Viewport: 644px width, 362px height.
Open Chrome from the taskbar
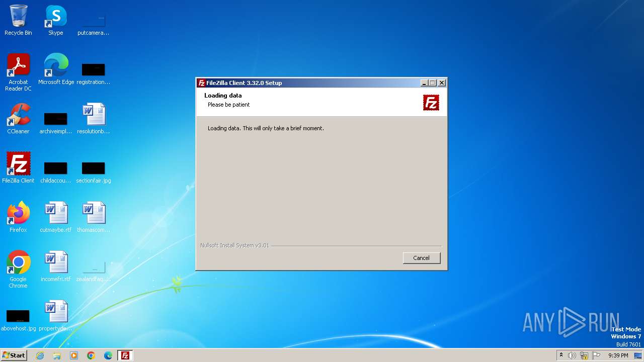tap(91, 355)
